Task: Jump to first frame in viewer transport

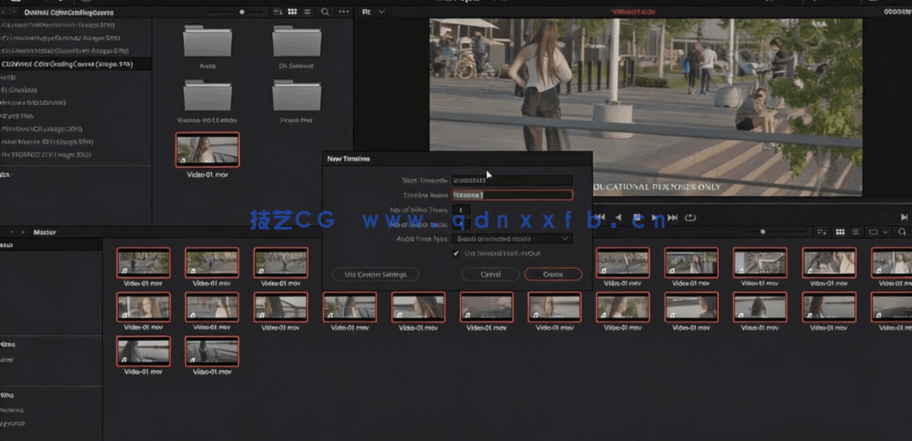Action: coord(600,218)
